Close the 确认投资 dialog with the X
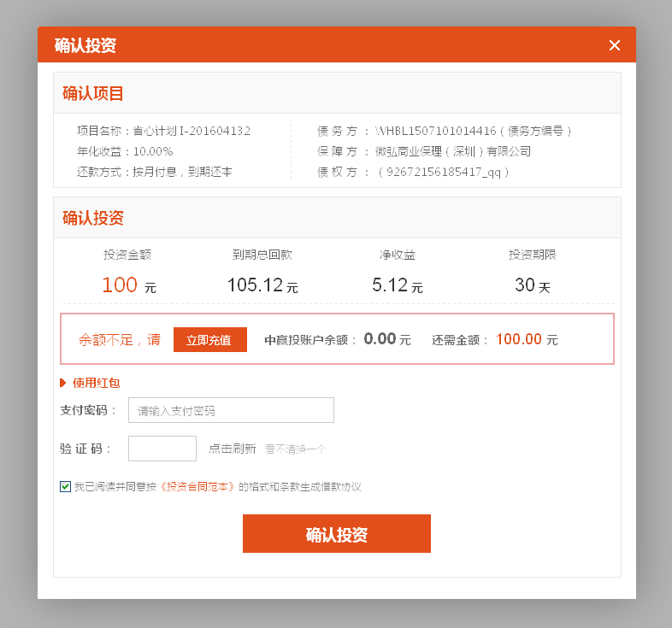The image size is (672, 628). coord(615,45)
